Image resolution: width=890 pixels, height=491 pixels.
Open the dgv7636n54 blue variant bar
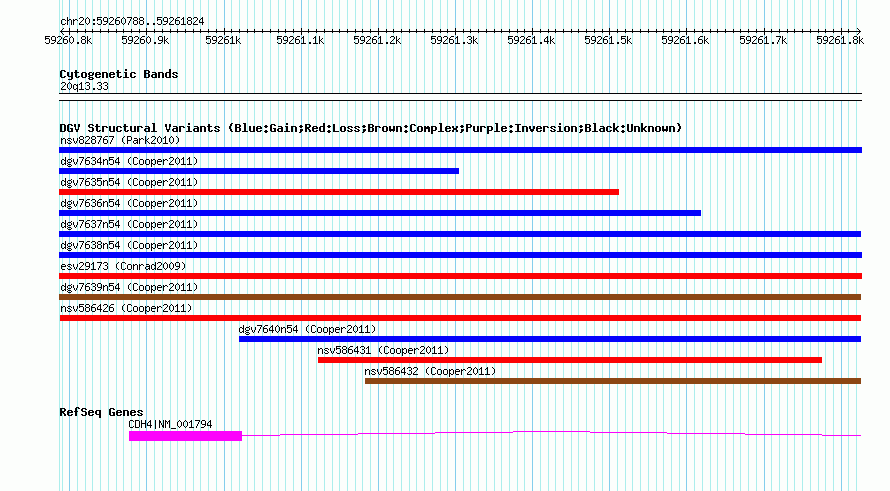(380, 213)
